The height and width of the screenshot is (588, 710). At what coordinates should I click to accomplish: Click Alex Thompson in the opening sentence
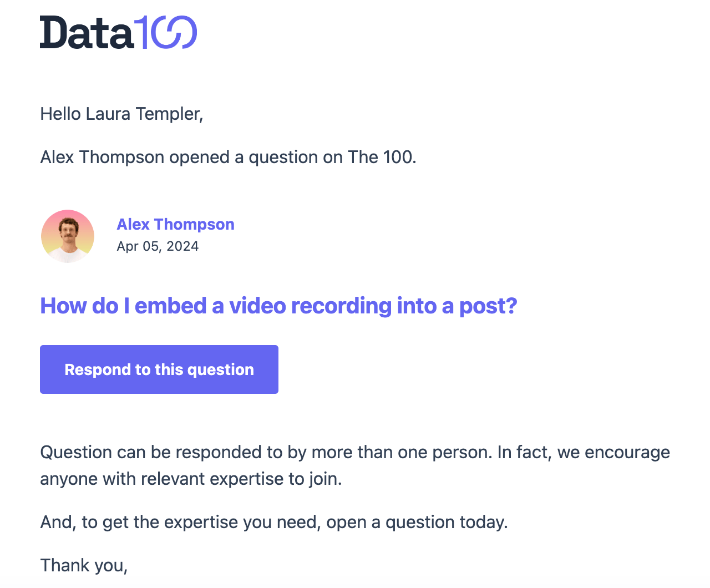point(102,157)
